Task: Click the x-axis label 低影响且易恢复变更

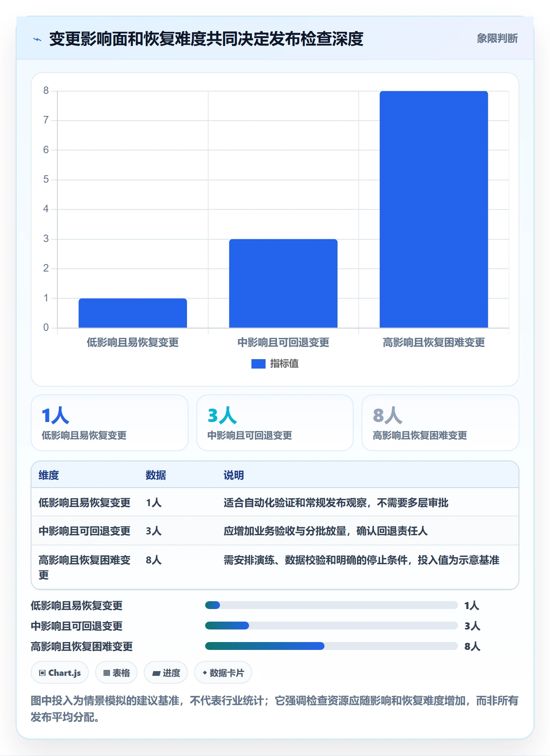Action: [133, 343]
